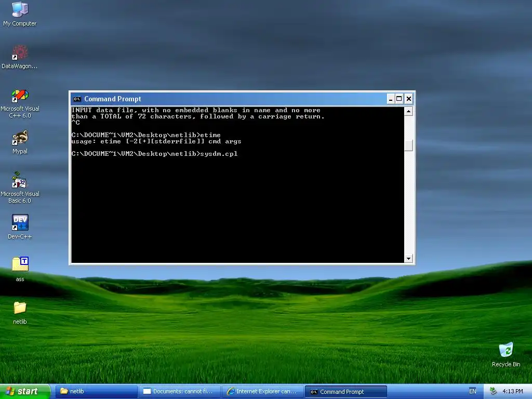Image resolution: width=532 pixels, height=399 pixels.
Task: Click the usage: etime output line
Action: pos(156,141)
